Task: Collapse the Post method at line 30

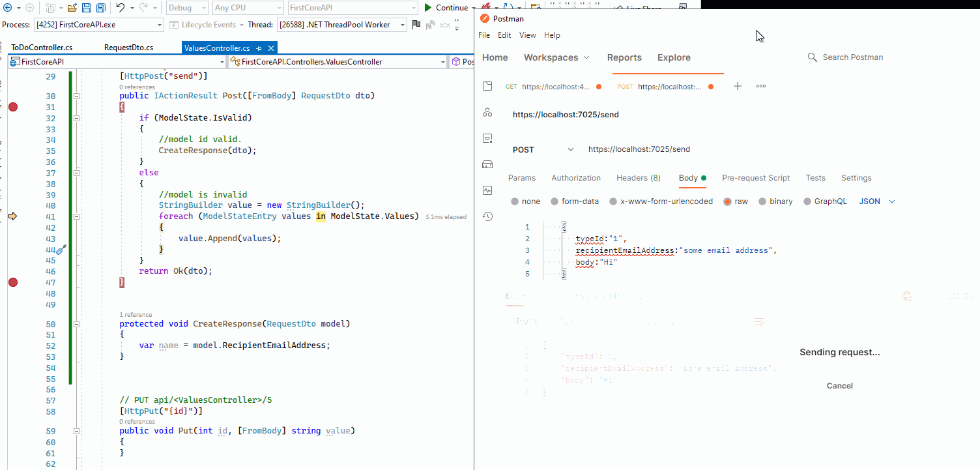Action: point(77,96)
